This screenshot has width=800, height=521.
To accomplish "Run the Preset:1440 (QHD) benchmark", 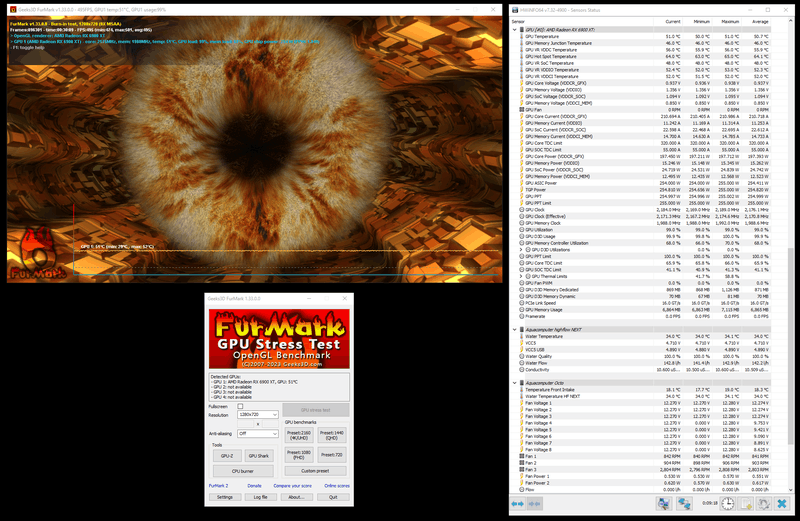I will click(332, 435).
